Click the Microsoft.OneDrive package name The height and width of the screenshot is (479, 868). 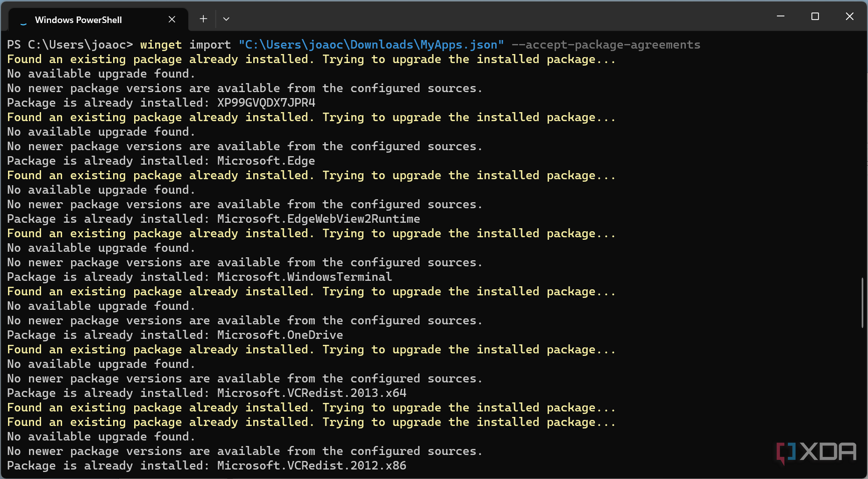(x=280, y=335)
